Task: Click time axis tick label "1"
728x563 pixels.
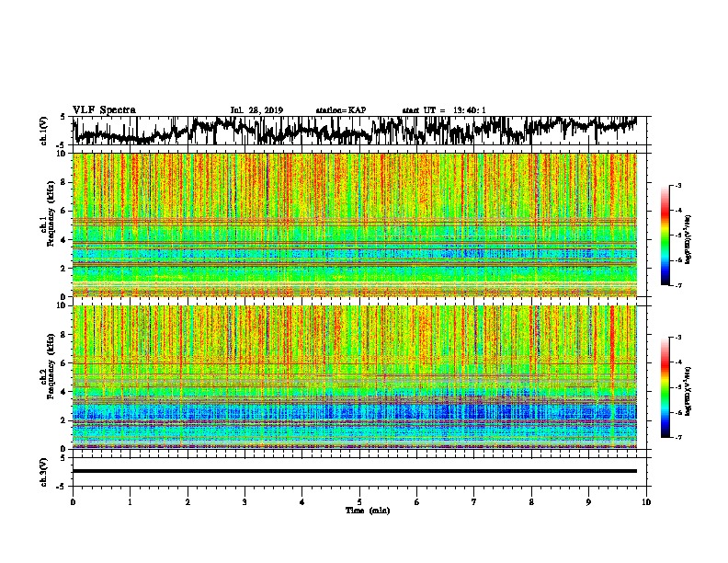Action: tap(130, 502)
